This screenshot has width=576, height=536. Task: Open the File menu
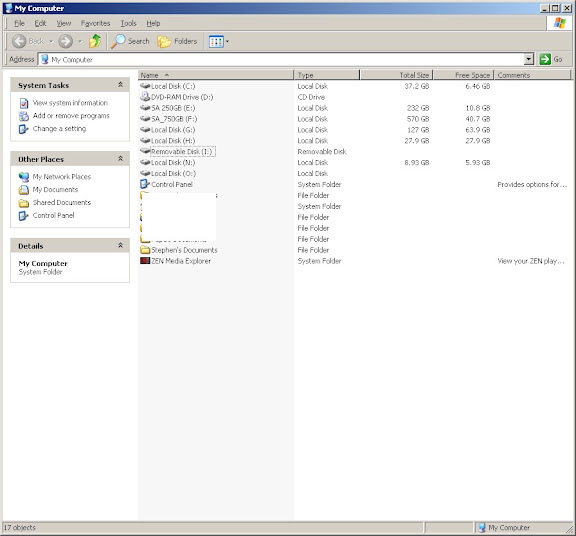[19, 24]
